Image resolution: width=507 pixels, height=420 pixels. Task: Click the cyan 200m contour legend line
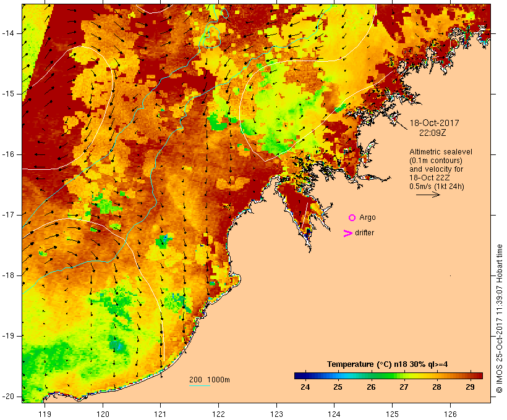(x=200, y=385)
